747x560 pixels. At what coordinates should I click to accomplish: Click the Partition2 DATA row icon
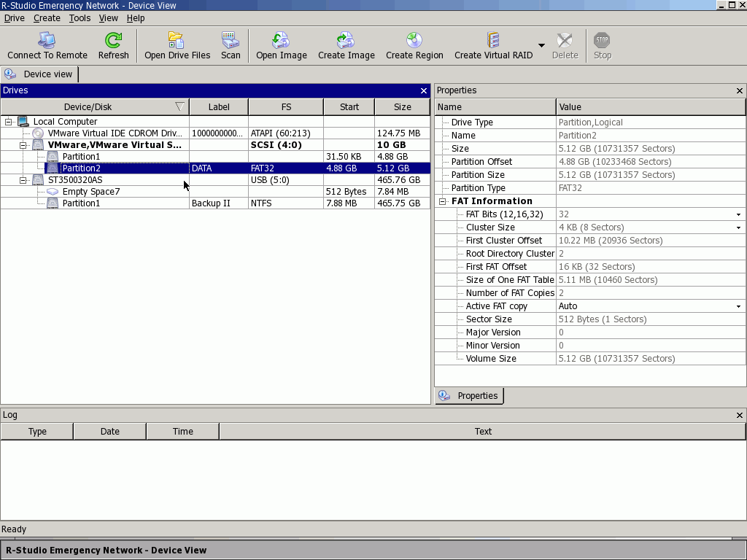tap(53, 168)
